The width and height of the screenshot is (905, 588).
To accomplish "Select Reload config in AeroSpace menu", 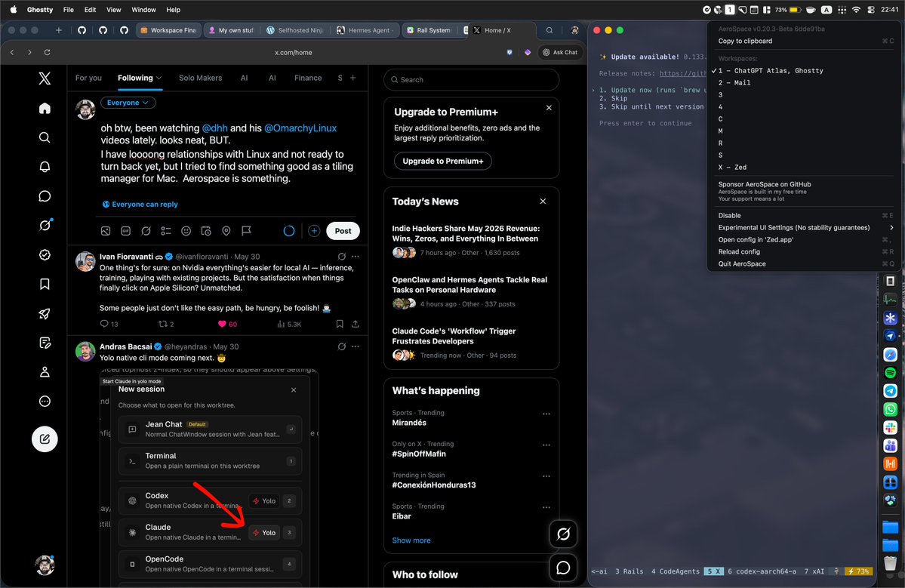I will (803, 251).
